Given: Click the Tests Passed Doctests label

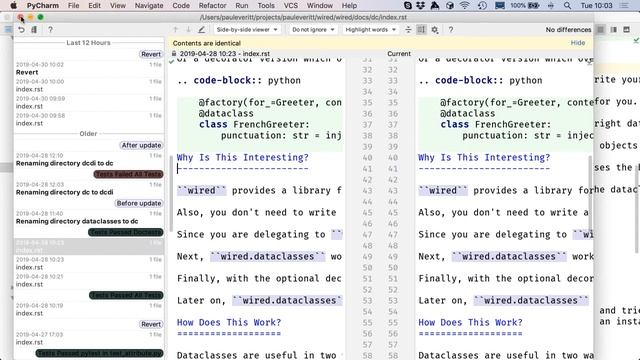Looking at the screenshot, I should 126,232.
